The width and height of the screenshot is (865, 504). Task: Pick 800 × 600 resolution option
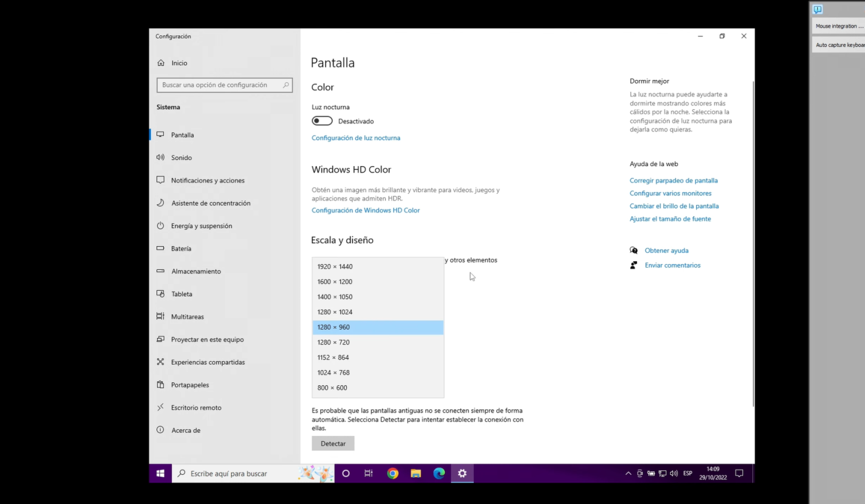click(x=332, y=388)
